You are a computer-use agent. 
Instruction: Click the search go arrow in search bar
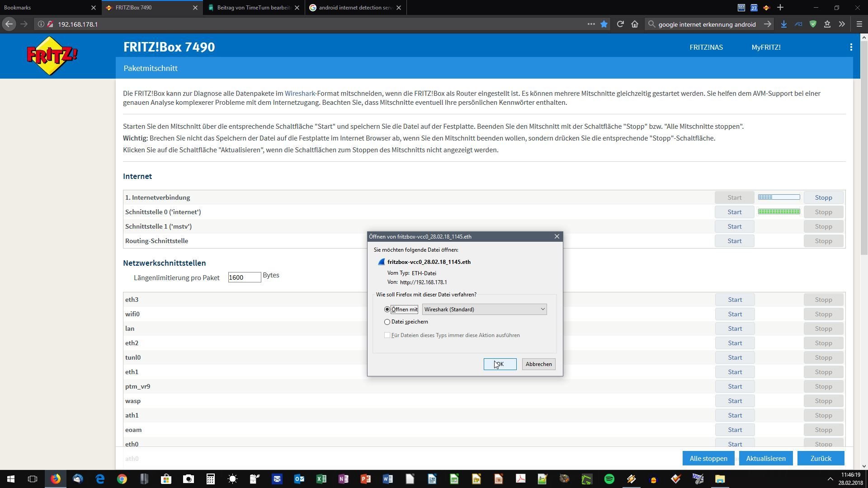767,24
